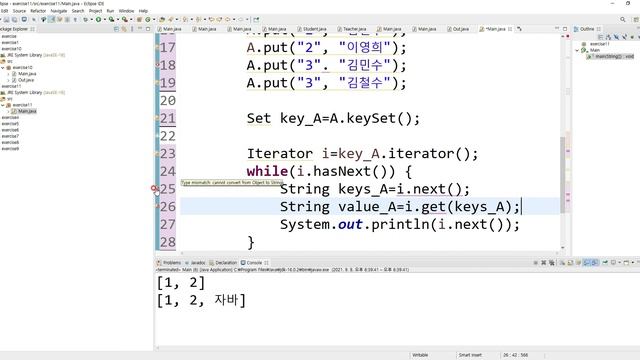
Task: Switch to the Declaration tab
Action: [223, 262]
